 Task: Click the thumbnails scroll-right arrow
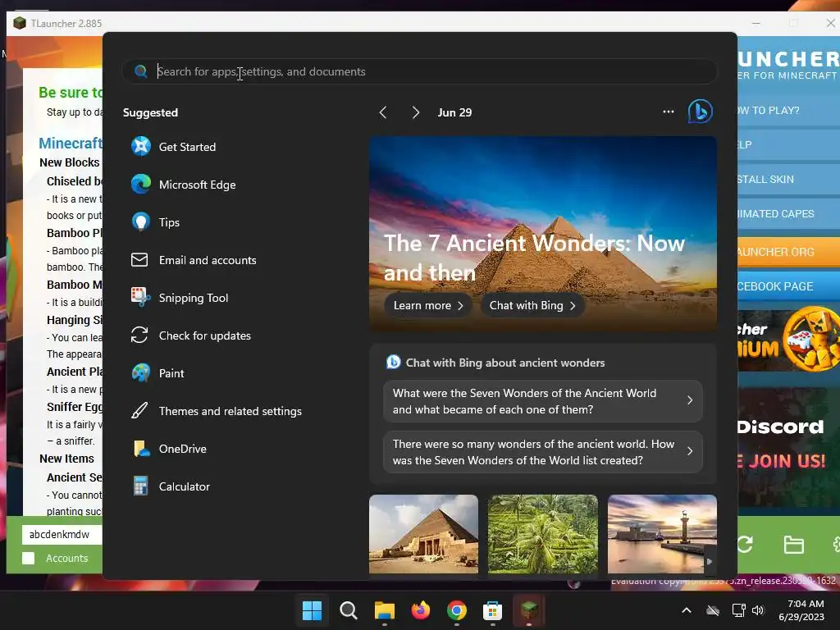[710, 561]
